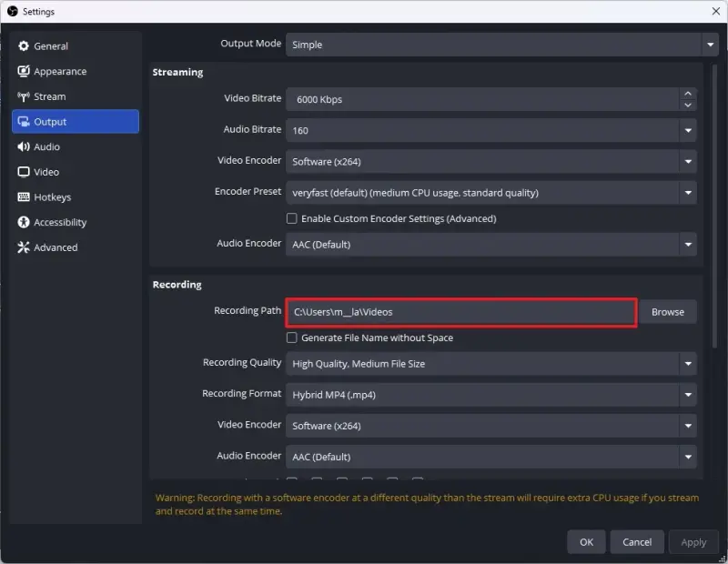Viewport: 728px width, 564px height.
Task: Select the Audio settings icon
Action: tap(46, 146)
